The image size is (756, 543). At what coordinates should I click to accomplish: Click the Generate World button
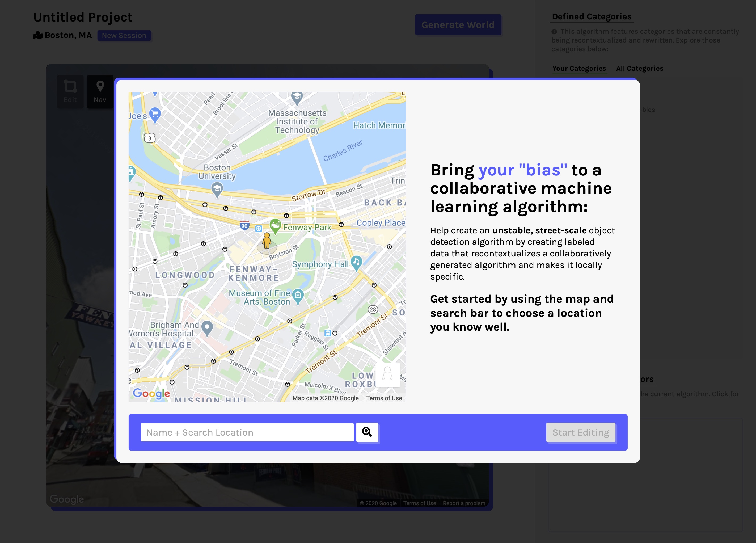click(458, 25)
